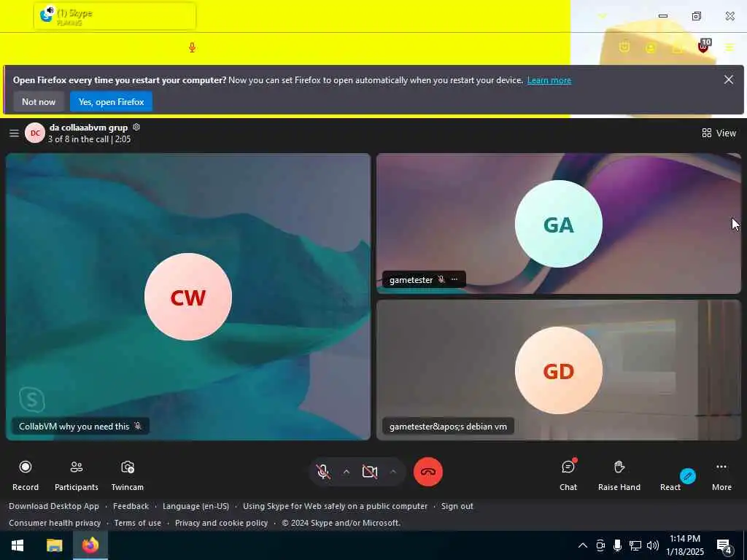Open the Windows Start menu

pyautogui.click(x=18, y=545)
